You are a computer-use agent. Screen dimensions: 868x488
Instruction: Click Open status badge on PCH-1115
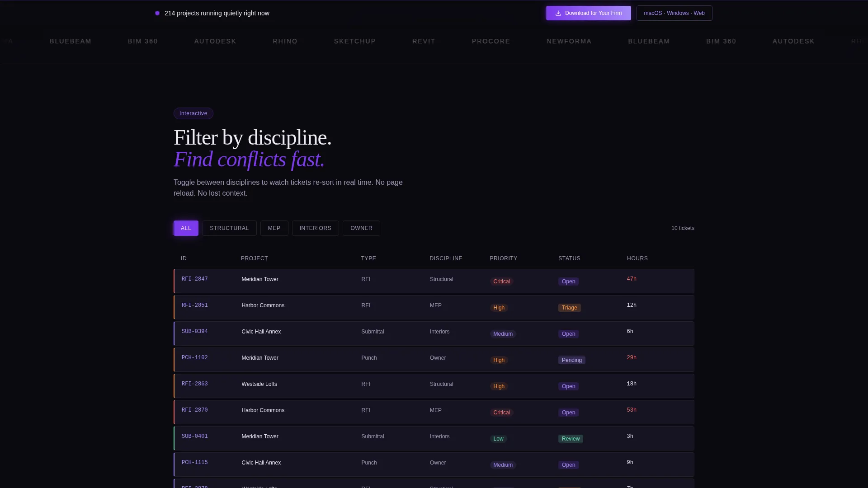(x=568, y=465)
